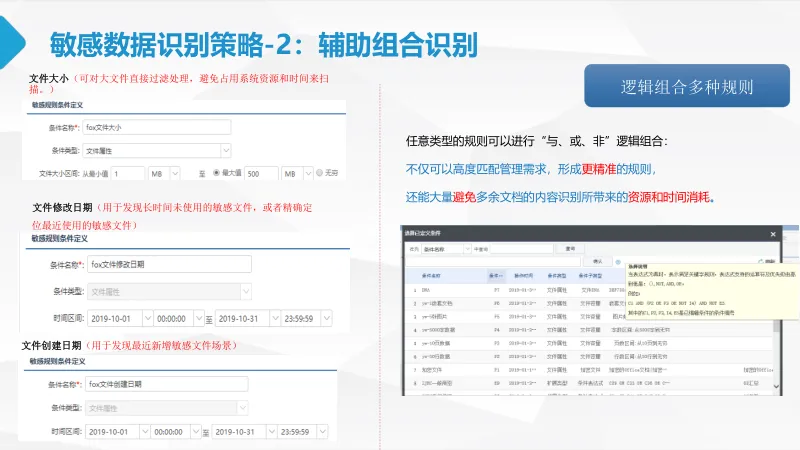Screen dimensions: 800x450
Task: Click the search keyword field in dialog
Action: click(522, 249)
